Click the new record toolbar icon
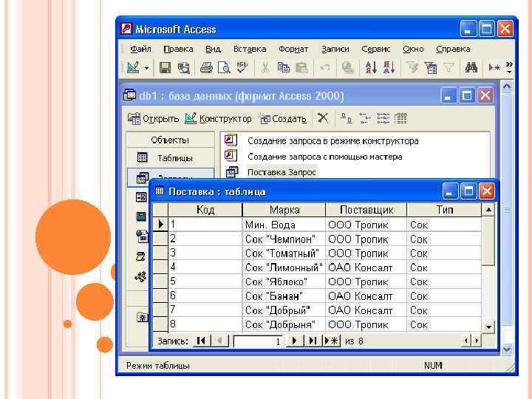The image size is (532, 399). pos(494,68)
